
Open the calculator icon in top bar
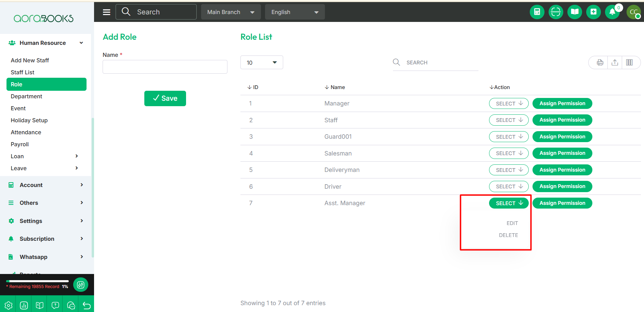[537, 12]
